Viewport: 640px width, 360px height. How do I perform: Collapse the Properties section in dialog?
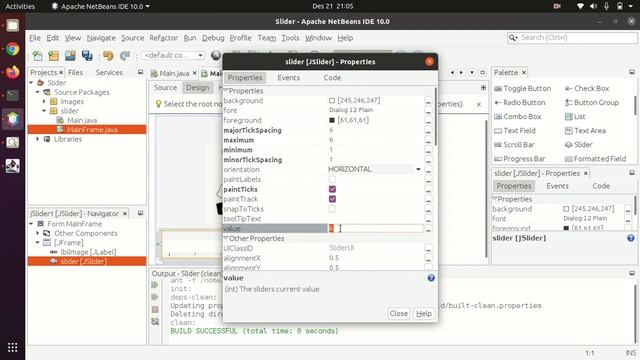click(x=226, y=91)
